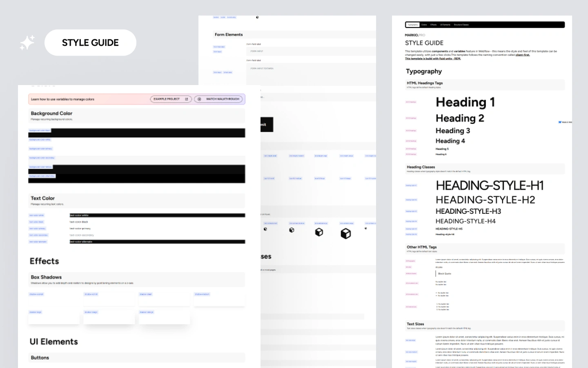Screen dimensions: 588x368
Task: Open the Colors section from the navigation bar
Action: point(424,25)
